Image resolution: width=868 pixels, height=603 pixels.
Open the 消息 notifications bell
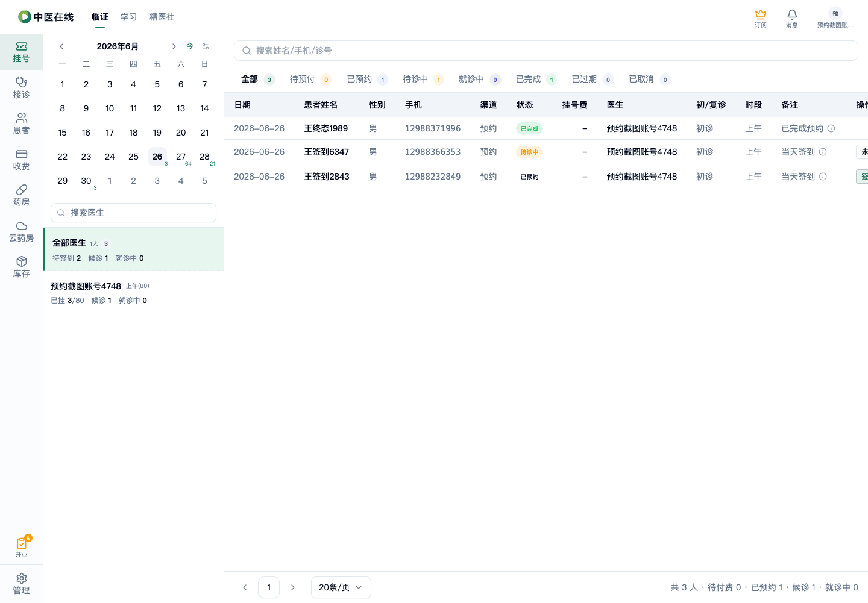pos(792,18)
